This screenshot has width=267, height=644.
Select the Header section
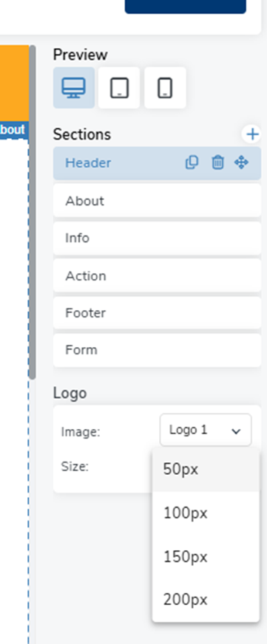click(157, 163)
